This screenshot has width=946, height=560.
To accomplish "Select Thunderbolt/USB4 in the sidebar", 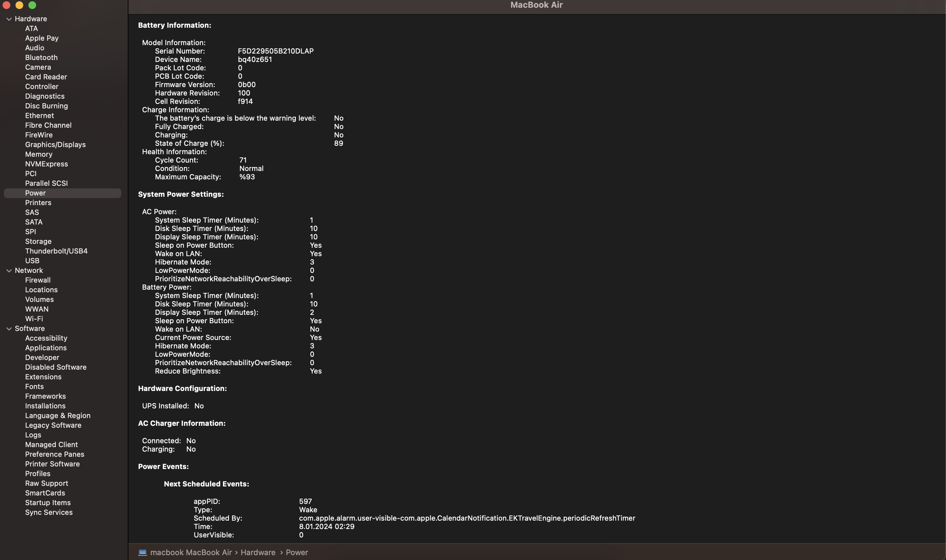I will coord(56,251).
